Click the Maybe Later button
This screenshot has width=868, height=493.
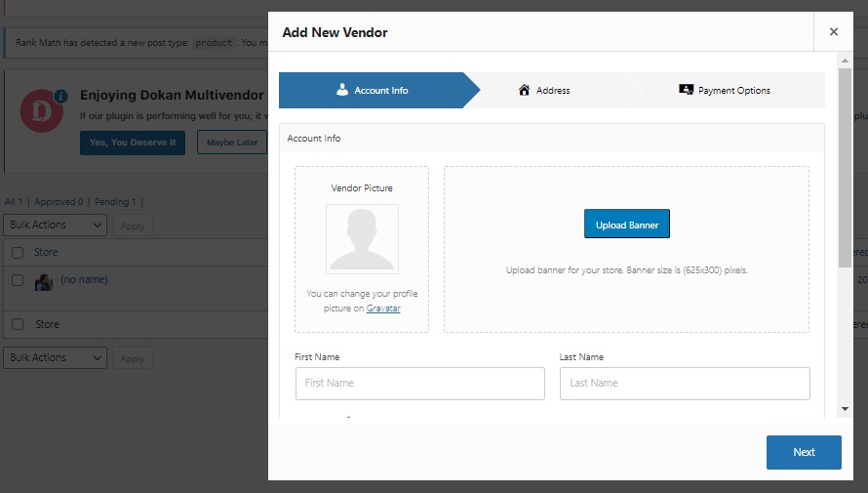click(x=232, y=143)
